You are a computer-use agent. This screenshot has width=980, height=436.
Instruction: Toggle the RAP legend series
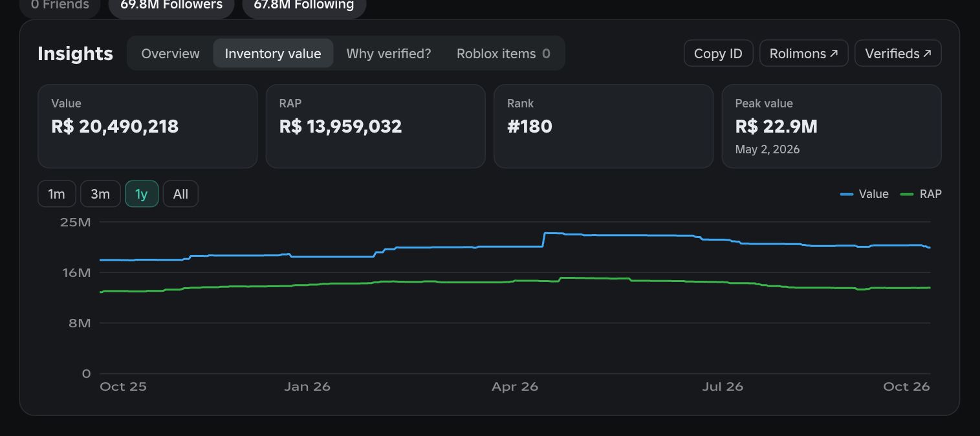point(921,194)
